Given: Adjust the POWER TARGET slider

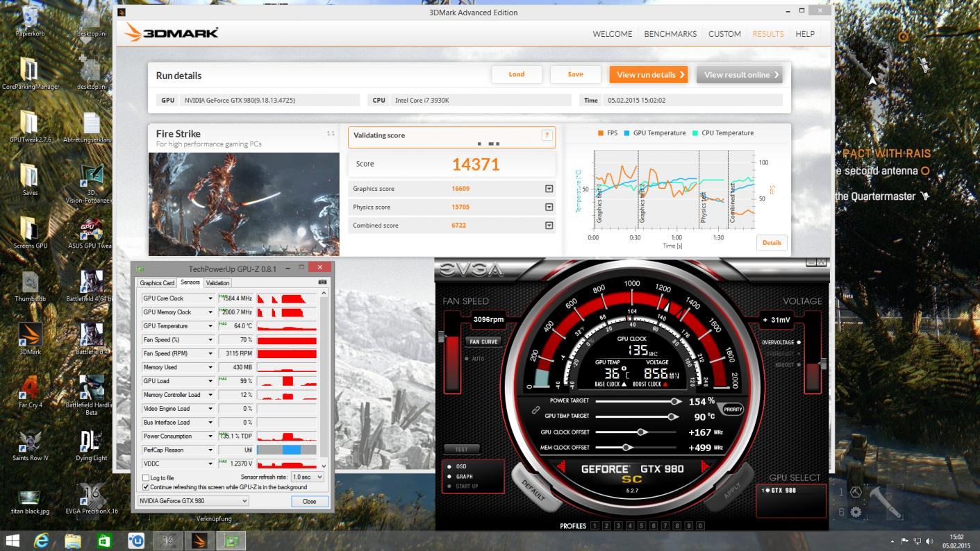Looking at the screenshot, I should 675,401.
